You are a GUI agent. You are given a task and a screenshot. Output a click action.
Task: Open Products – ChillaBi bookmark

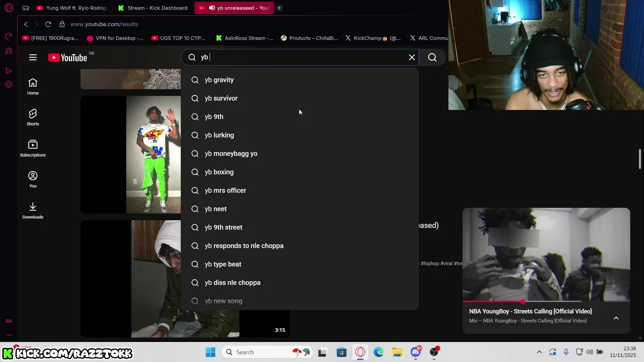[309, 38]
